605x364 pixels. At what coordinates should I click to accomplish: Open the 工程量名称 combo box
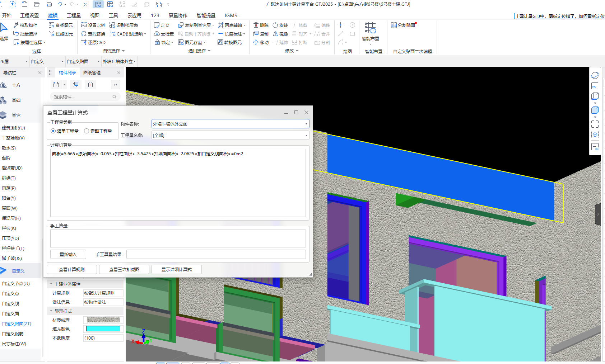point(230,135)
